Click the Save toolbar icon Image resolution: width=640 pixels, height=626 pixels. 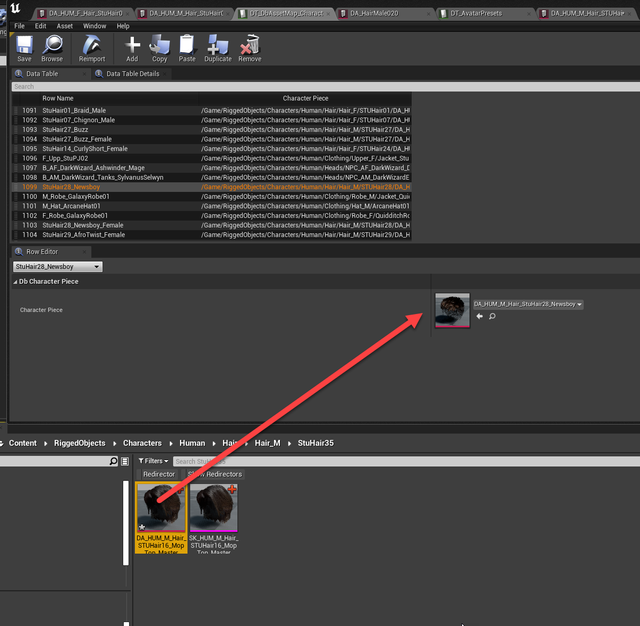(24, 48)
